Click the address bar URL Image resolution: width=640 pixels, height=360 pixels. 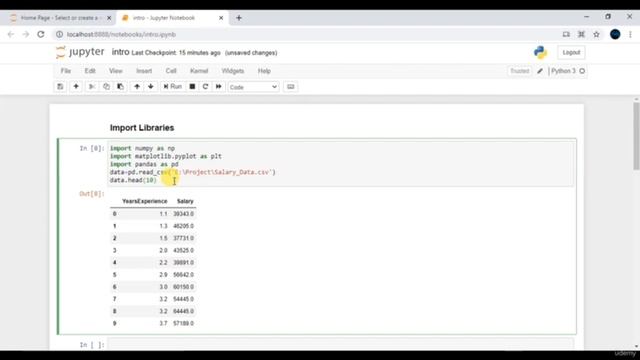121,35
